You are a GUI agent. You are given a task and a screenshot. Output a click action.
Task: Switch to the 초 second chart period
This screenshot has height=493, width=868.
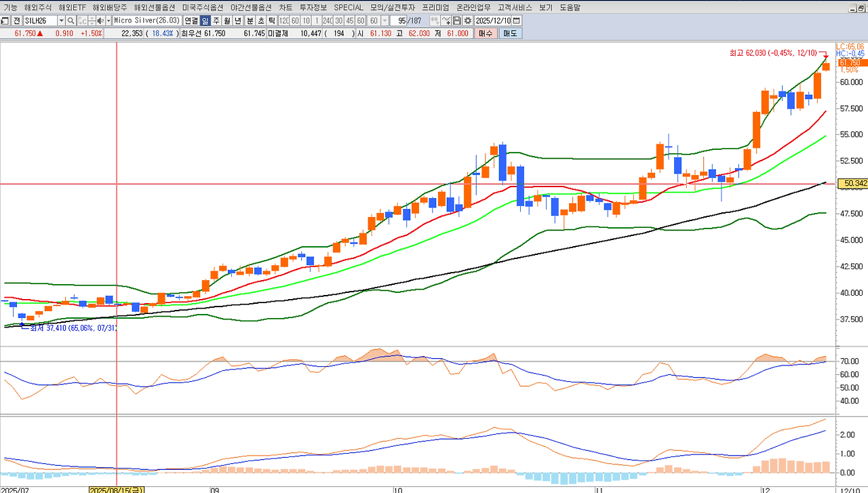click(x=260, y=20)
